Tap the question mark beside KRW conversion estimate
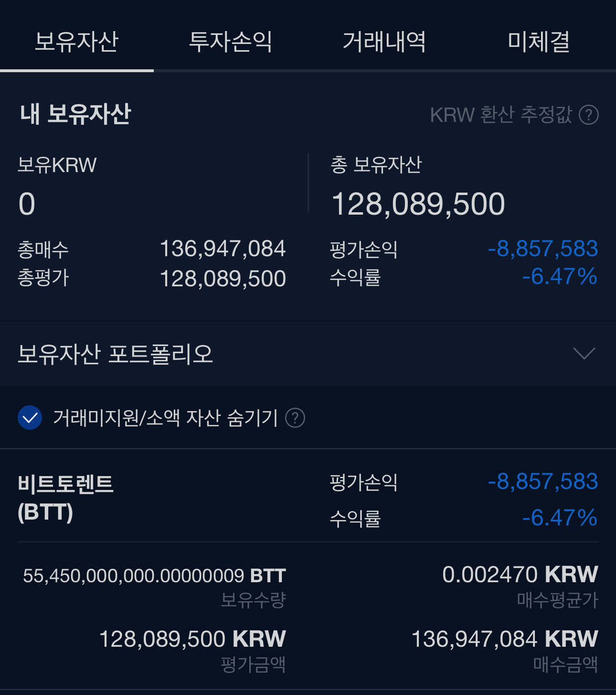This screenshot has width=616, height=695. [588, 115]
